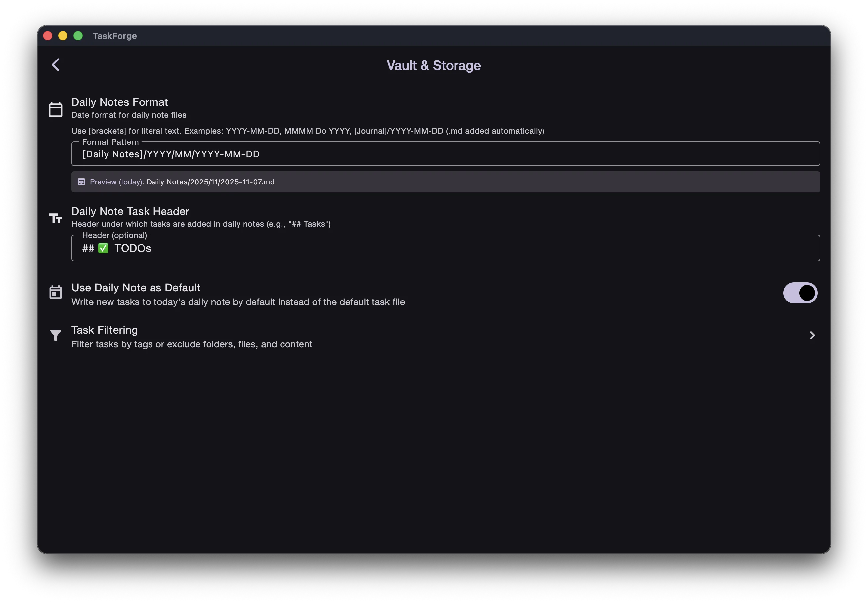Screen dimensions: 868x603
Task: Click the text-size icon beside Daily Note Task Header
Action: (x=56, y=219)
